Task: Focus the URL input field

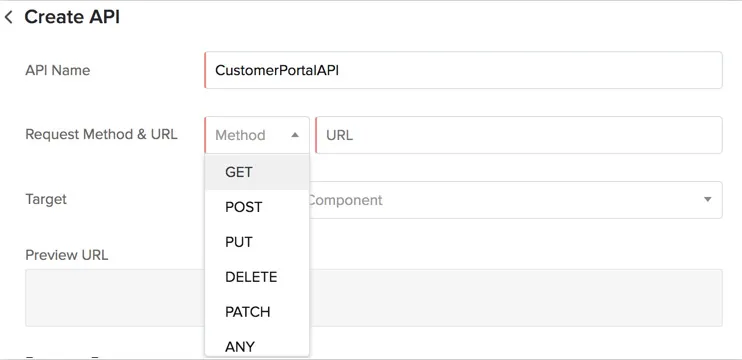Action: (519, 135)
